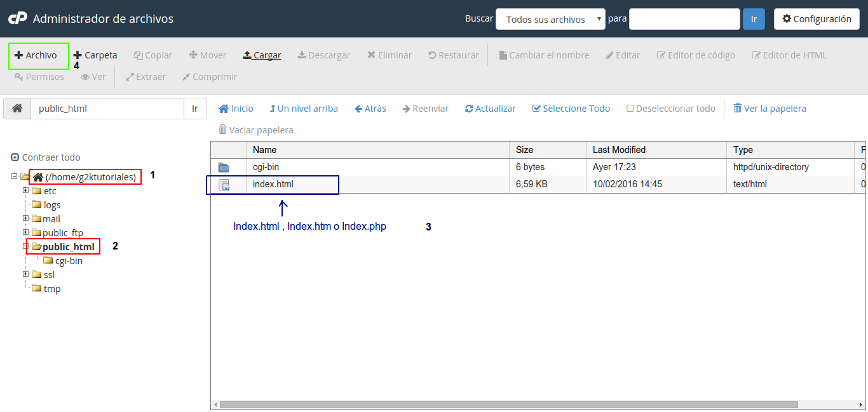Go back with the Atrás link
868x412 pixels.
point(370,109)
